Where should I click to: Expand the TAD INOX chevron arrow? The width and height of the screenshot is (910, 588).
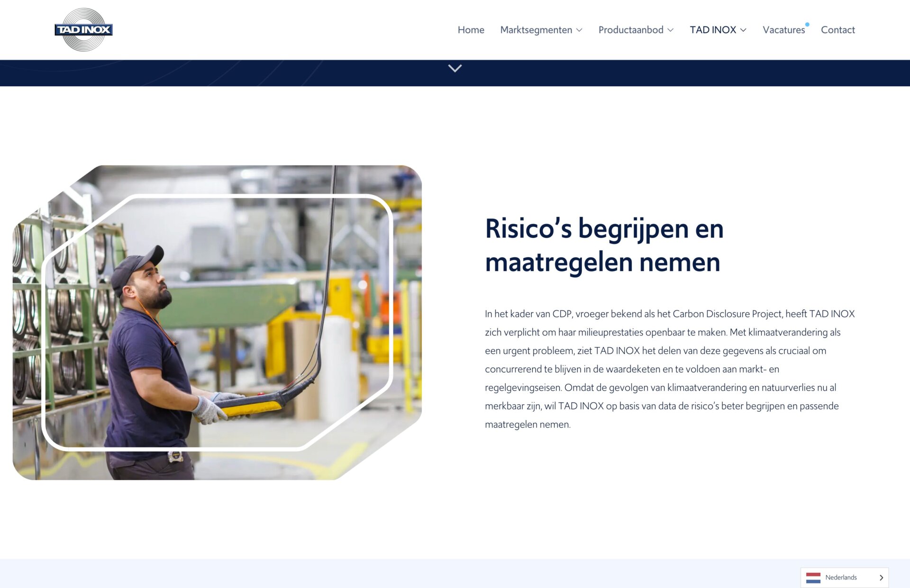(743, 30)
